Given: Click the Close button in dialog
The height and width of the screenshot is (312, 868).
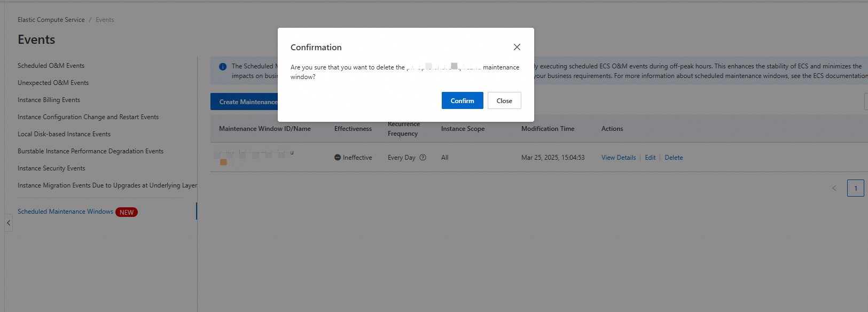Looking at the screenshot, I should [x=504, y=100].
